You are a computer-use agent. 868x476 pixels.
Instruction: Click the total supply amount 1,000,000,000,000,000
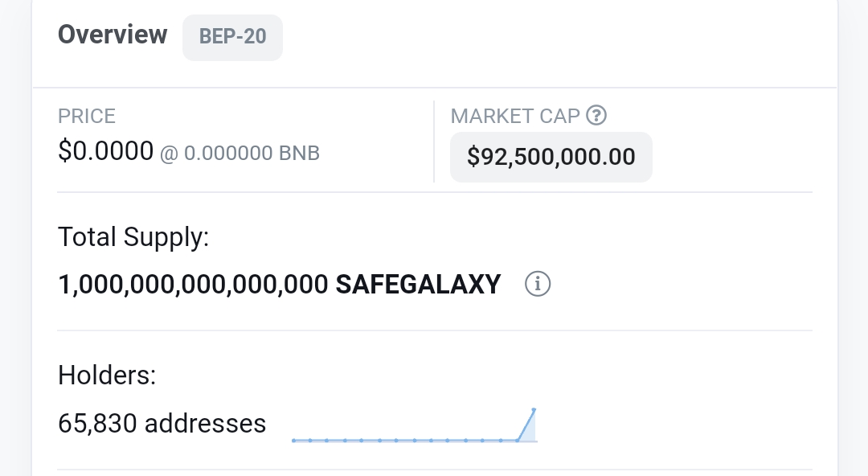(193, 284)
